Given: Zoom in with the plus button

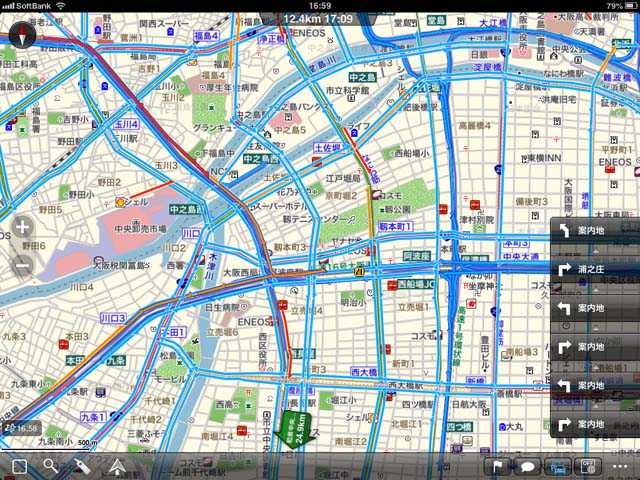Looking at the screenshot, I should (x=22, y=227).
